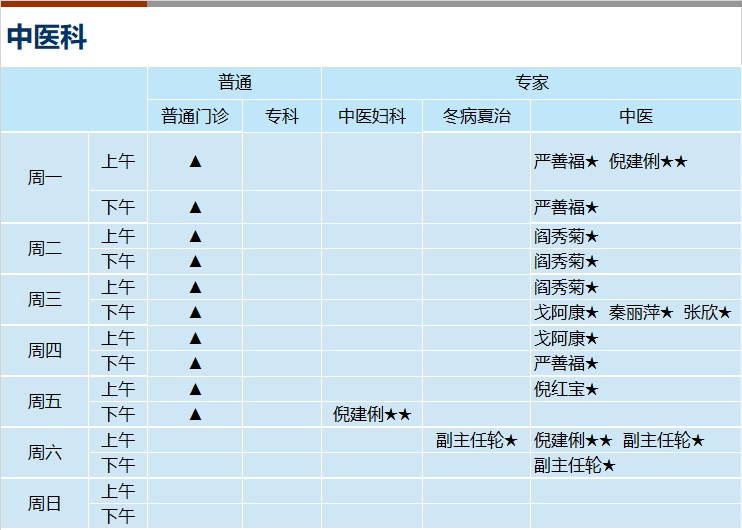This screenshot has height=530, width=742.
Task: Choose 倪建俐★★ in Monday morning 中医 slot
Action: tap(648, 161)
